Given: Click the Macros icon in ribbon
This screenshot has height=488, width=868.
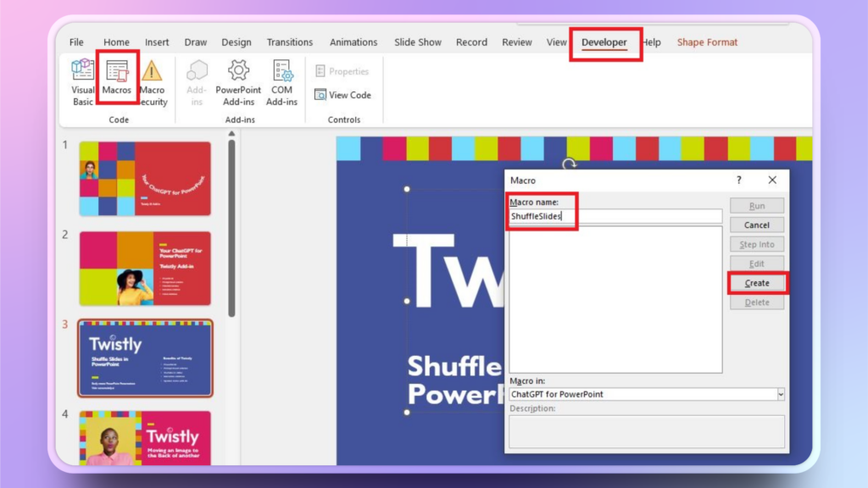Looking at the screenshot, I should [x=117, y=78].
